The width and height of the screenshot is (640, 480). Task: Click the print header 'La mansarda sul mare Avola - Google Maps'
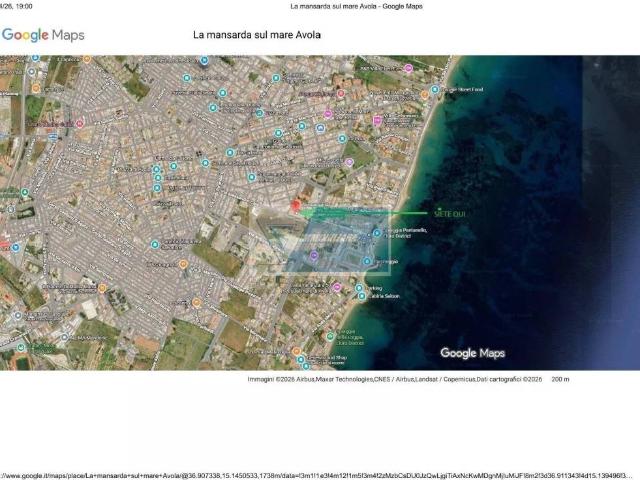[356, 7]
